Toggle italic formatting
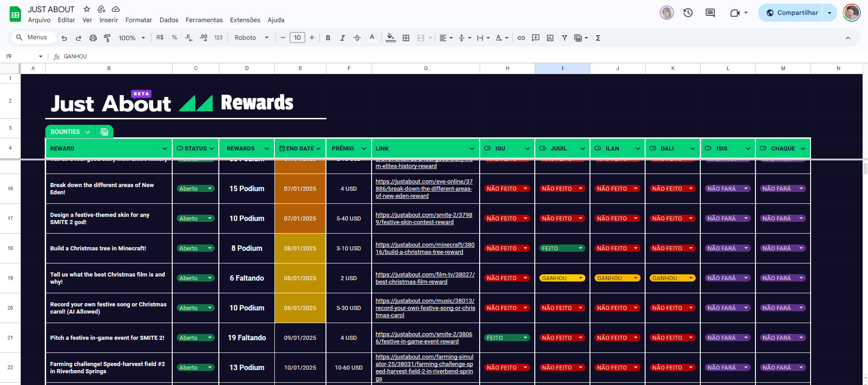 (343, 38)
